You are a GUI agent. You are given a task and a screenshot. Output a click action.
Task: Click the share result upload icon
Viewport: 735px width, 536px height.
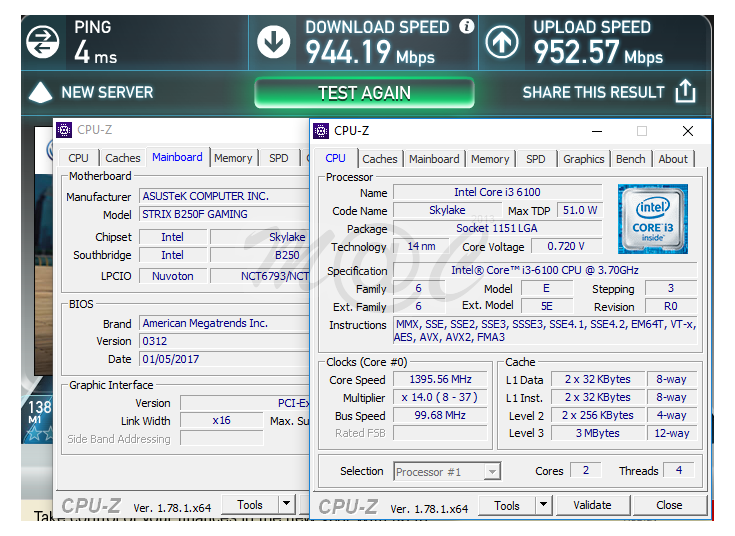(685, 91)
